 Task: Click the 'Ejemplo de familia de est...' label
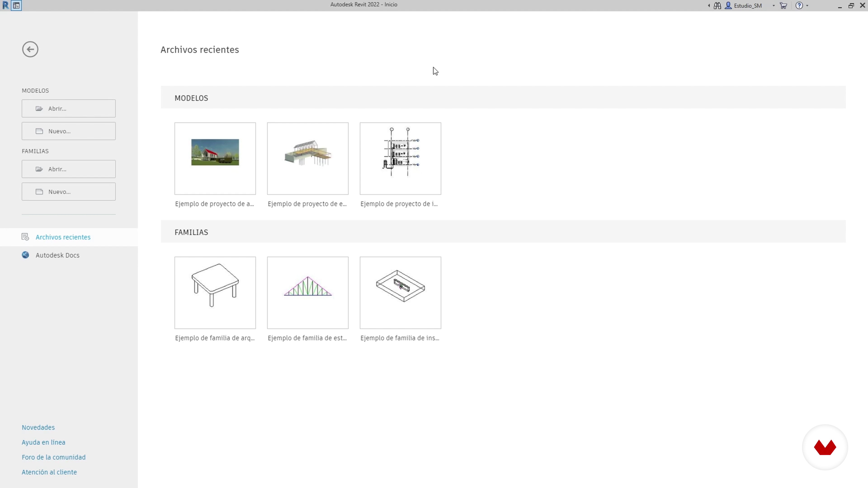[x=307, y=338]
